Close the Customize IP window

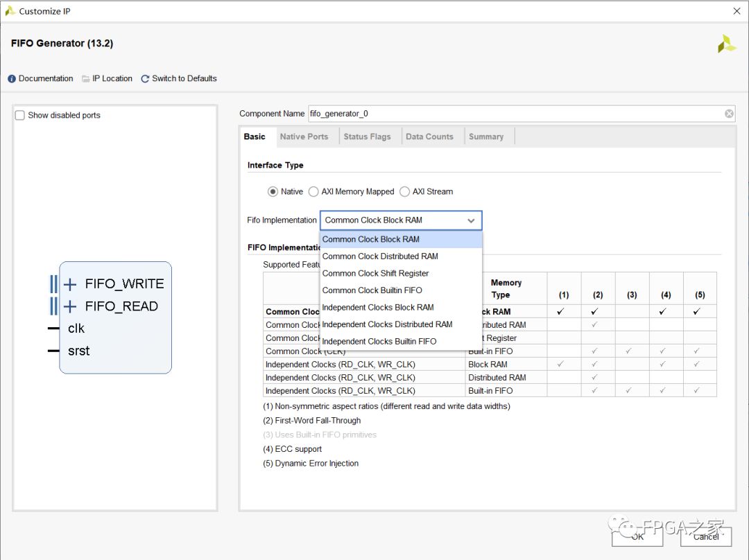pyautogui.click(x=737, y=11)
